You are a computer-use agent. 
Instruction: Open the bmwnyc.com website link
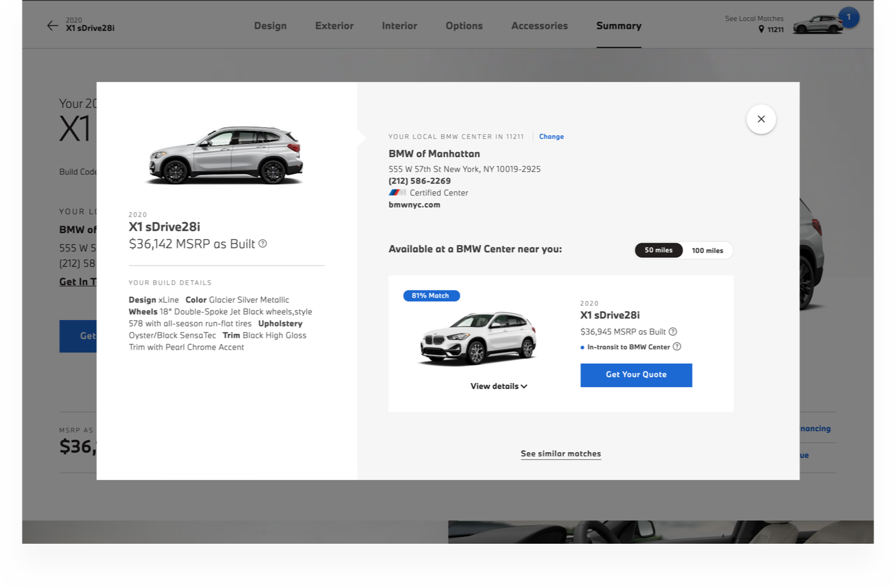pyautogui.click(x=414, y=205)
